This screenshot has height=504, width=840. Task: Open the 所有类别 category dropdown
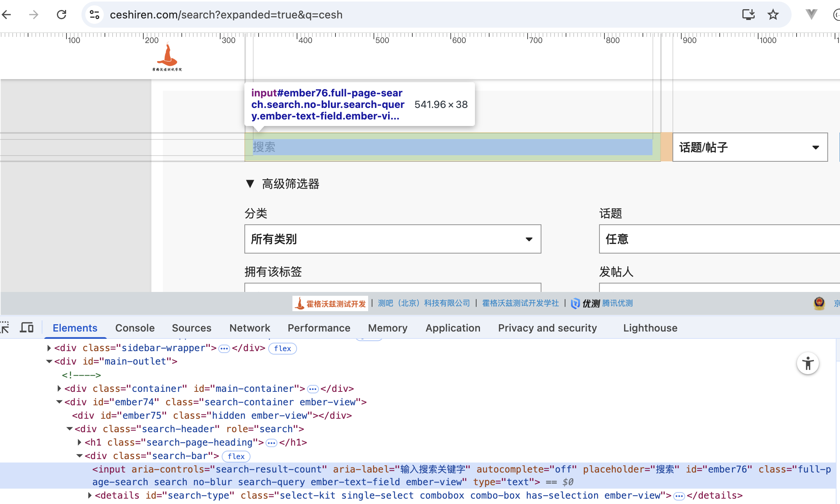[x=393, y=239]
